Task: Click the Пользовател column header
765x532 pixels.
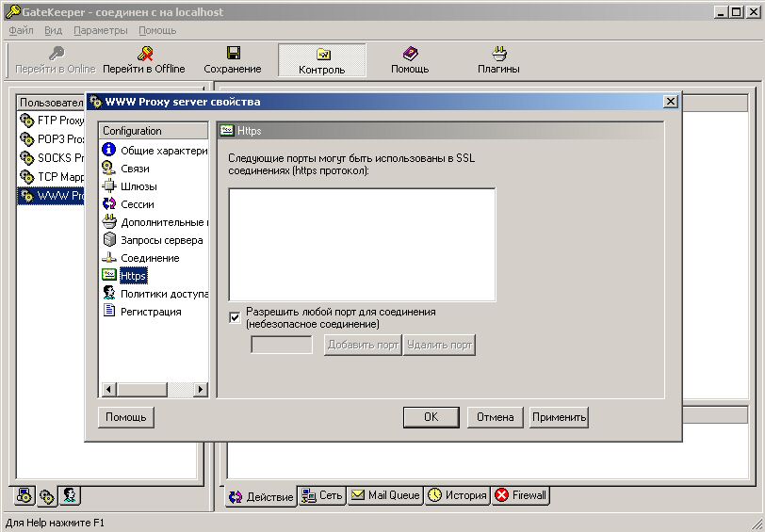Action: point(51,103)
